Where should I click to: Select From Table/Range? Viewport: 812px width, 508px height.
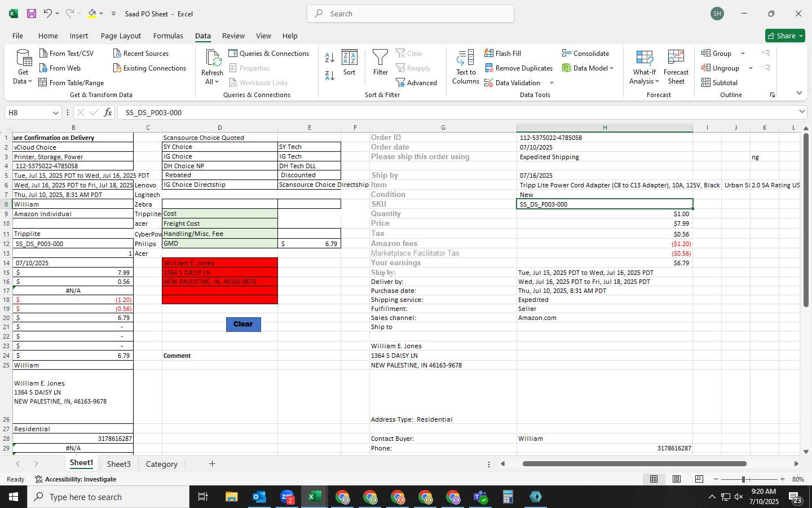(x=71, y=82)
